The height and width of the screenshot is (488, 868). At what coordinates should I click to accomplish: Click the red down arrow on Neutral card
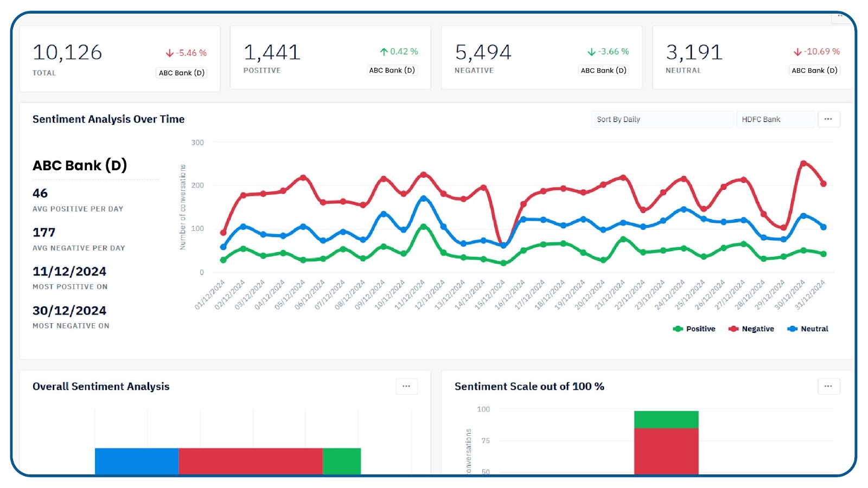point(797,52)
